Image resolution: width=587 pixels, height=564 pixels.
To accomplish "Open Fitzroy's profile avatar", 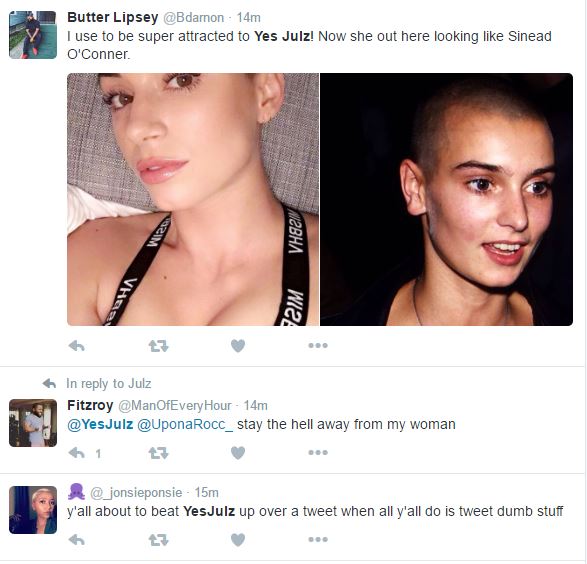I will coord(33,423).
